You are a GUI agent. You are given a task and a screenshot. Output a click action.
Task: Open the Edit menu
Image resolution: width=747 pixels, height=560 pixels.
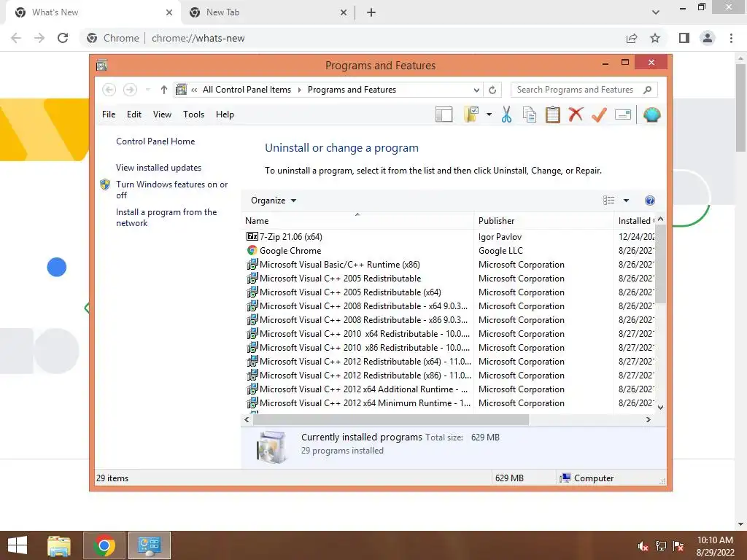tap(134, 114)
